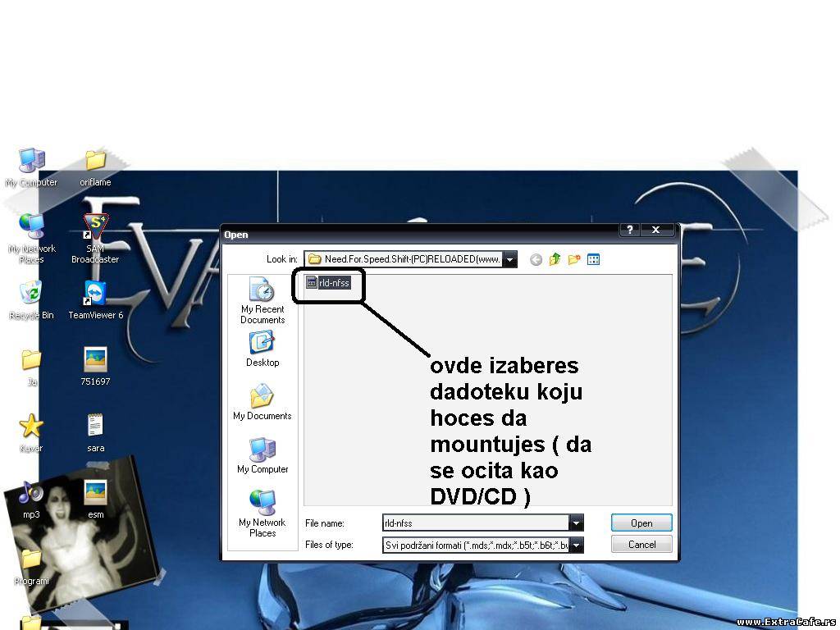Select the sara text document icon
This screenshot has height=630, width=840.
(95, 433)
